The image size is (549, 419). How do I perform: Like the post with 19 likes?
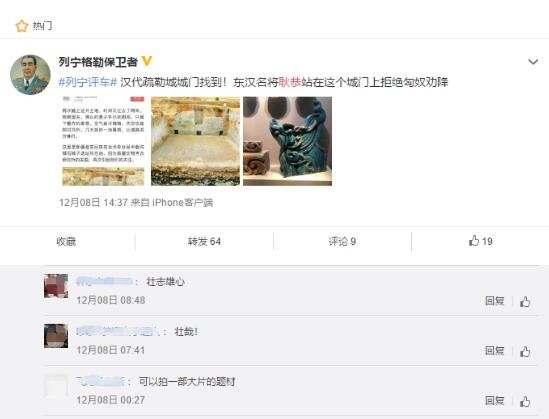click(x=480, y=241)
